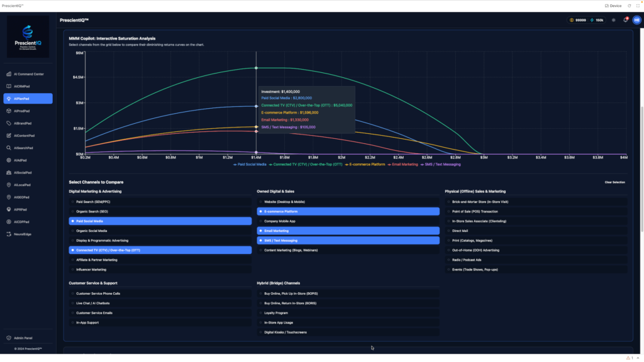Click the HE profile avatar
Viewport: 644px width, 362px height.
click(x=636, y=19)
